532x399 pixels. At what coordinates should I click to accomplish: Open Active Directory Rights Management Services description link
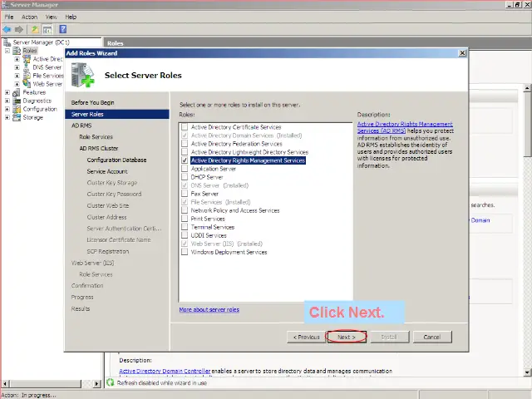coord(405,127)
